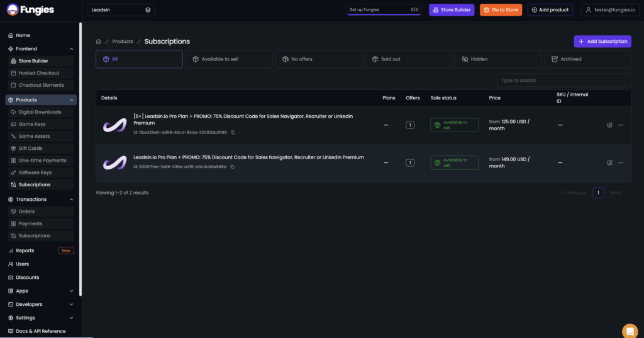Open Game Assets product type

(x=40, y=136)
